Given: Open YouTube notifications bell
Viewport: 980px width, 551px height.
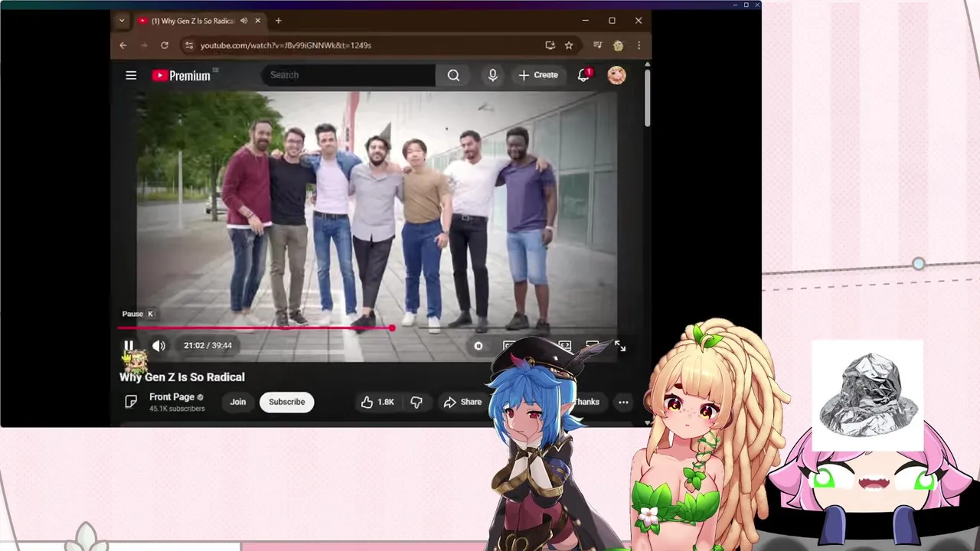Looking at the screenshot, I should (x=583, y=75).
